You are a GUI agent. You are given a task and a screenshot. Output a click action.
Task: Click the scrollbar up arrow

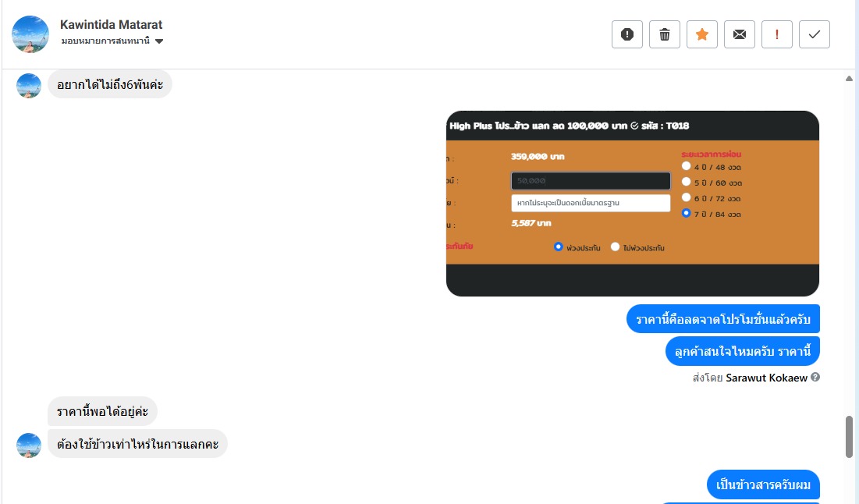[x=849, y=78]
